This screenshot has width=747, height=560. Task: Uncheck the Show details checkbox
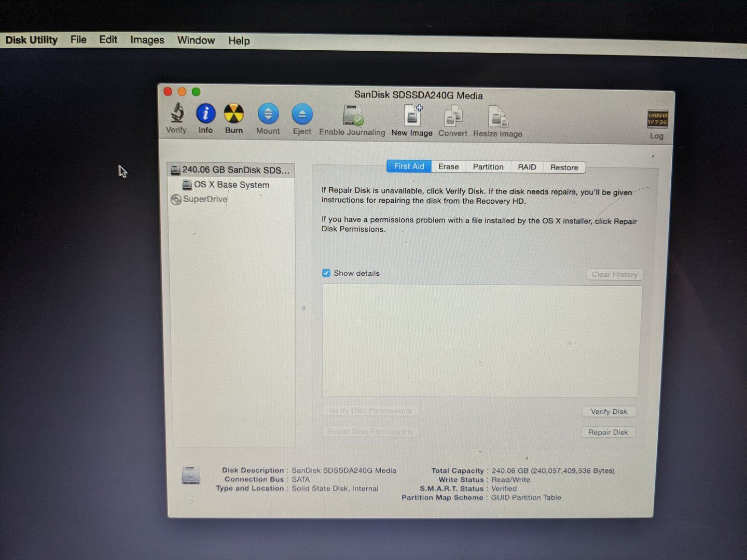pos(326,273)
